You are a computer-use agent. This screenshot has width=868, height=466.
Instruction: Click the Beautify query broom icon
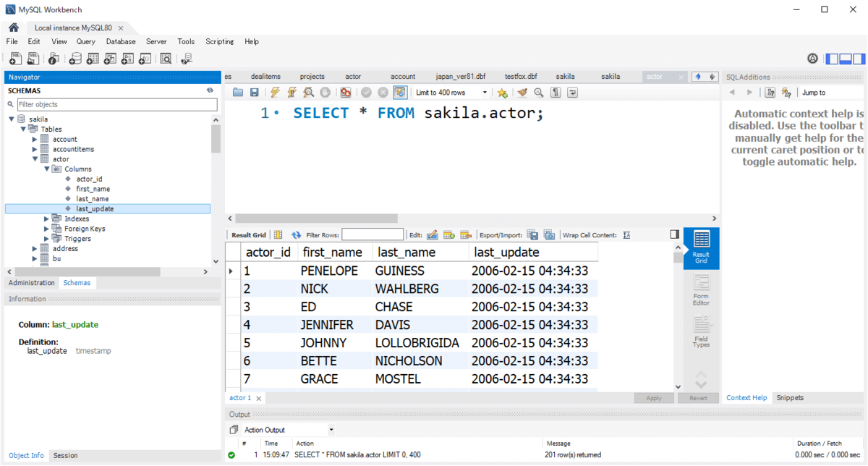522,93
